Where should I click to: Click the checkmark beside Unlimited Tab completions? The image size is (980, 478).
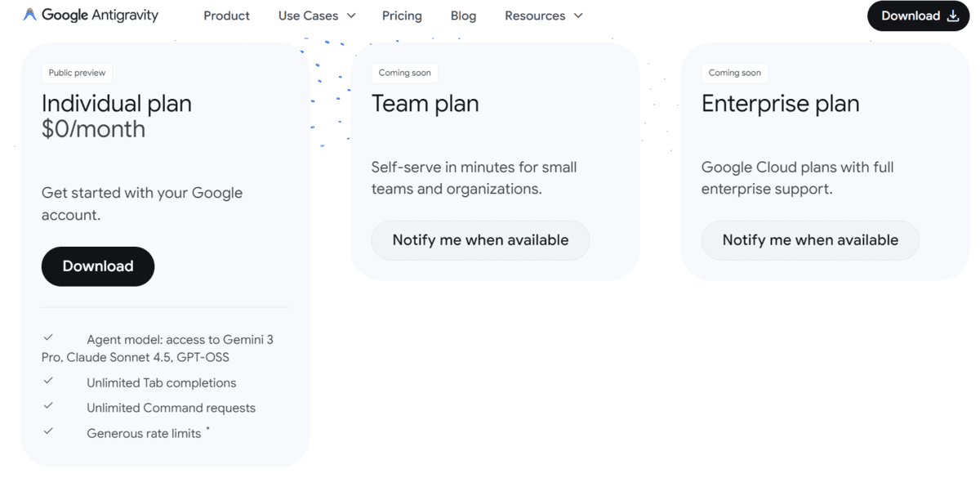point(48,381)
